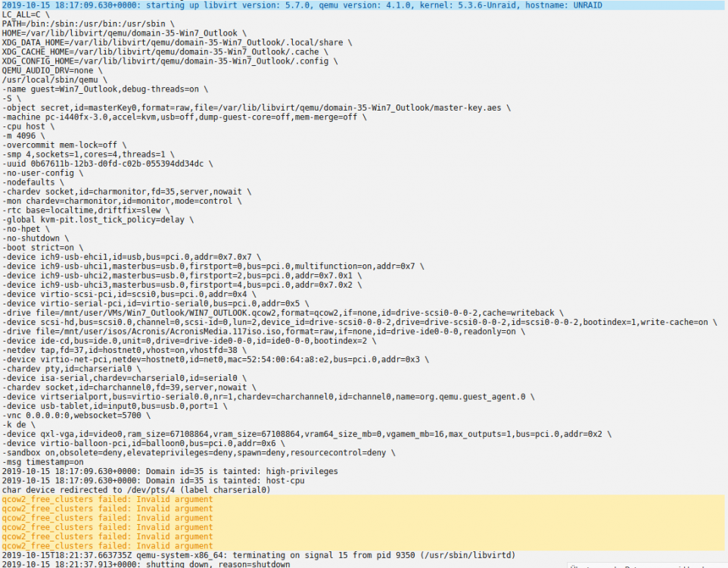The image size is (728, 568).
Task: Select the -rtc base=localtime line
Action: pos(86,210)
